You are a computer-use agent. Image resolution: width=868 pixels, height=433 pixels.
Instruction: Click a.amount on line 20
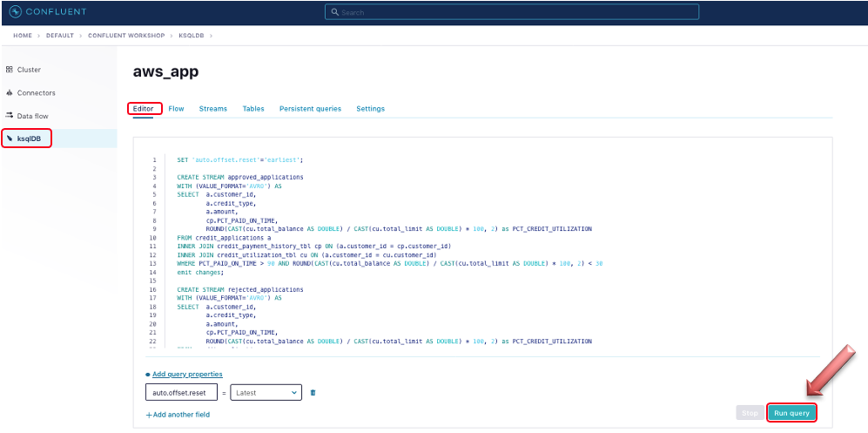(x=222, y=324)
